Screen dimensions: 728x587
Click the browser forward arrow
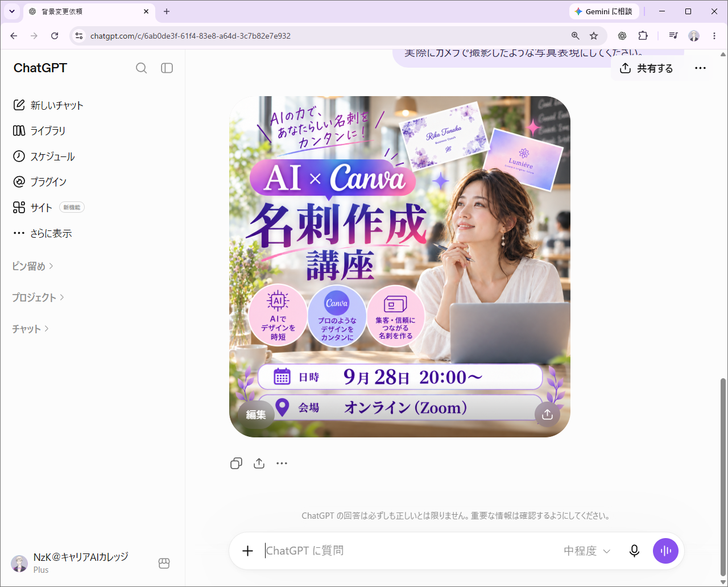click(x=34, y=36)
